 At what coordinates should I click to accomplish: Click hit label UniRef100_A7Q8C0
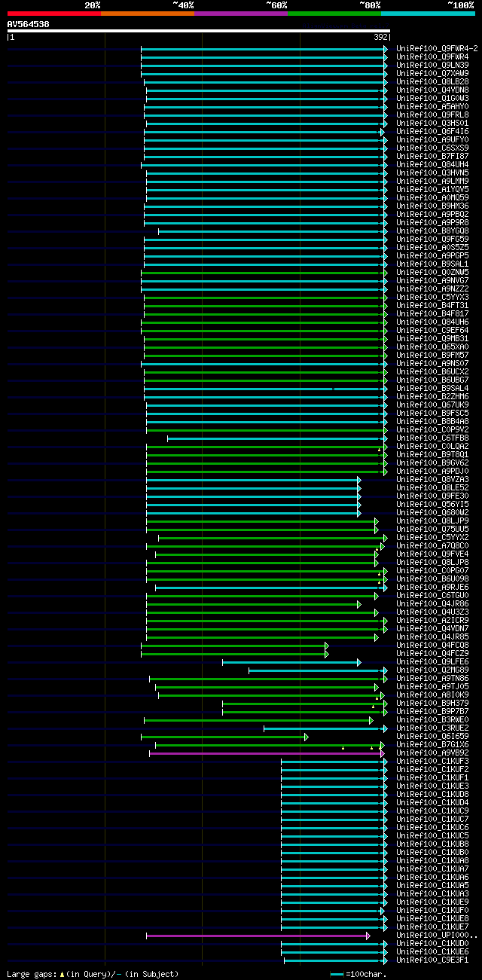click(x=432, y=545)
